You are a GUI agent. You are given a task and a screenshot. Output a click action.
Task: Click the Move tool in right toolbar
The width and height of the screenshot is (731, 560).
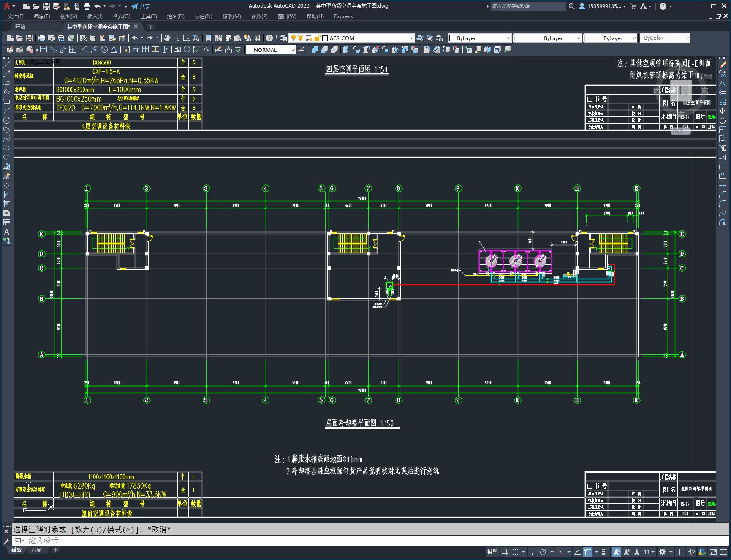pyautogui.click(x=723, y=111)
